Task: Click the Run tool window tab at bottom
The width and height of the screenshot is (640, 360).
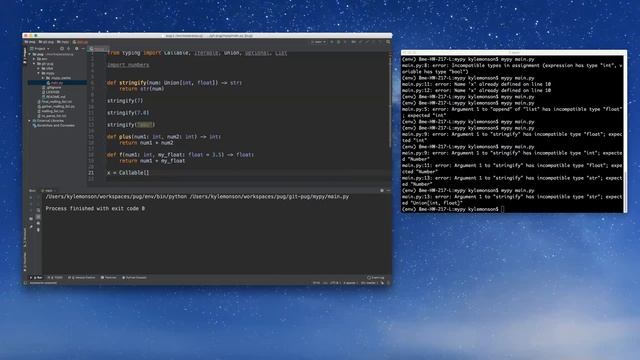Action: point(37,278)
